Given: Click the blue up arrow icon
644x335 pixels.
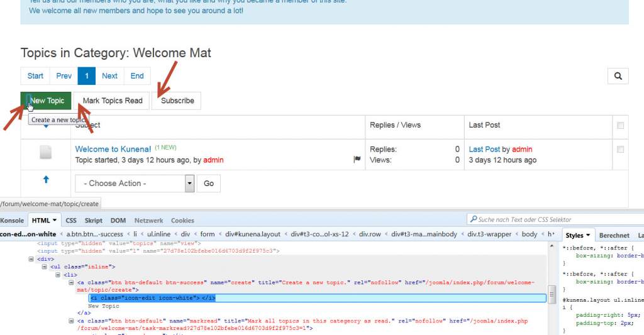Looking at the screenshot, I should pyautogui.click(x=46, y=179).
